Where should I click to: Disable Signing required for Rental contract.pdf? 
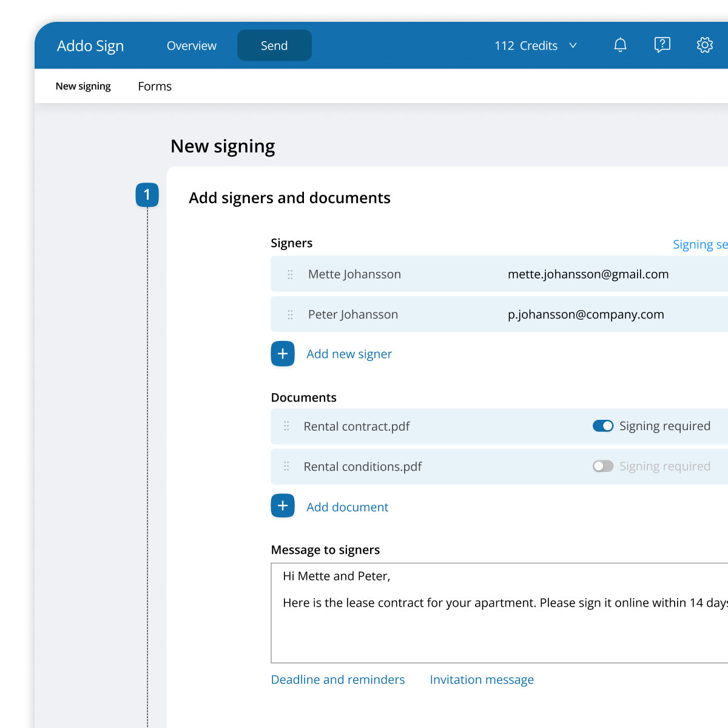coord(603,426)
